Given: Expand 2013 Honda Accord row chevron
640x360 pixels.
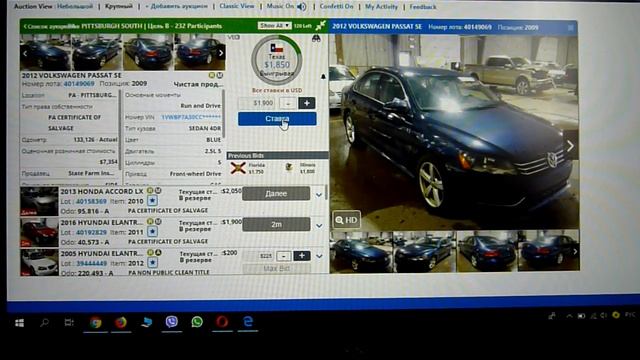Looking at the screenshot, I should pyautogui.click(x=319, y=195).
